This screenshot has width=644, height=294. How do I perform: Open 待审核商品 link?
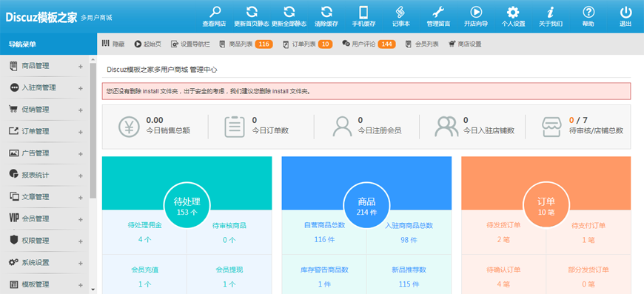[229, 225]
